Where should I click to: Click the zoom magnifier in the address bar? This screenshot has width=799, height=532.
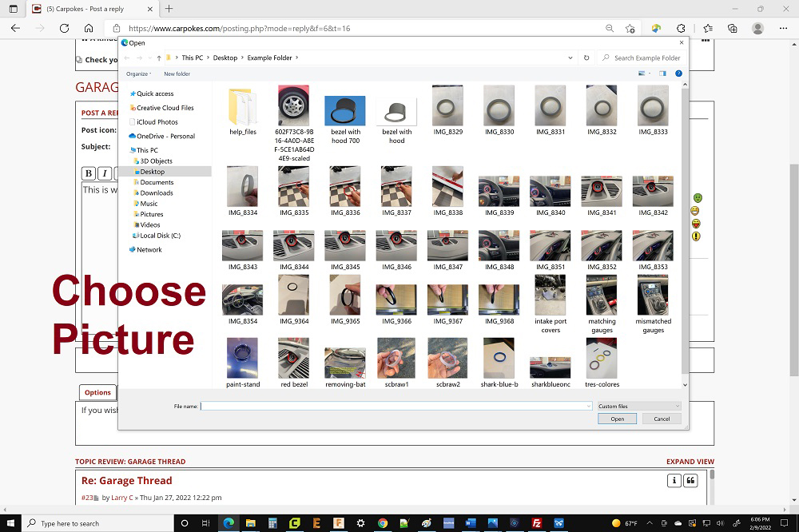pos(610,26)
